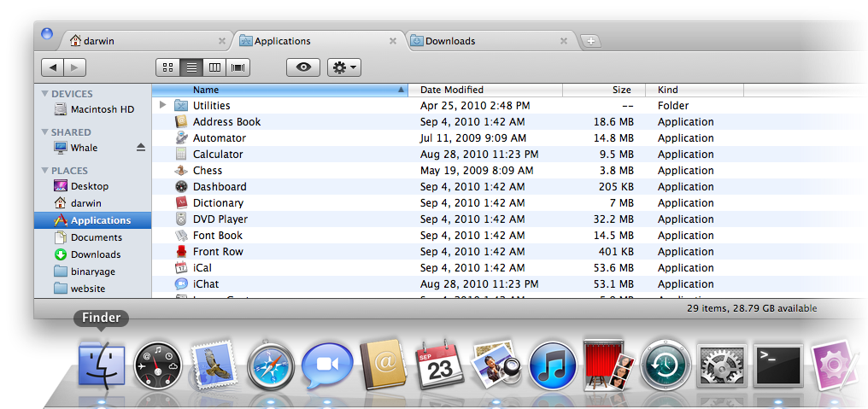Viewport: 868px width, 409px height.
Task: Select the Chess application row
Action: 509,171
